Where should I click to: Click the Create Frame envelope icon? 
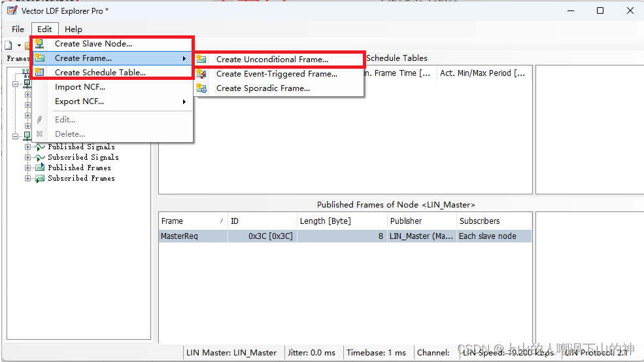(x=39, y=58)
